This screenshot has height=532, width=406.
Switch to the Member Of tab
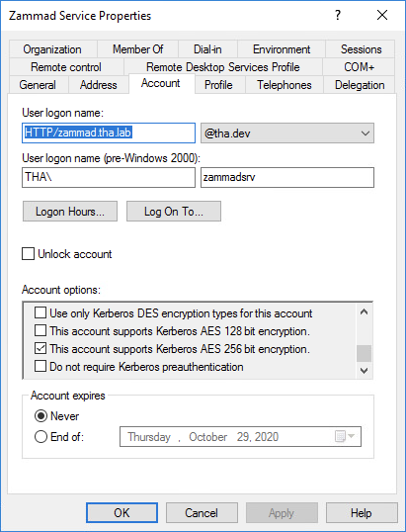138,49
